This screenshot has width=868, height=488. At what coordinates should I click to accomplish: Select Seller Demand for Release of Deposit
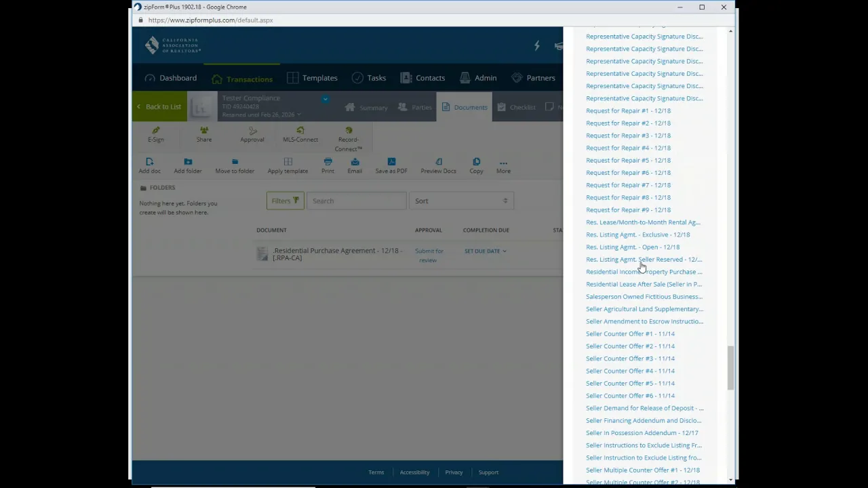tap(644, 408)
